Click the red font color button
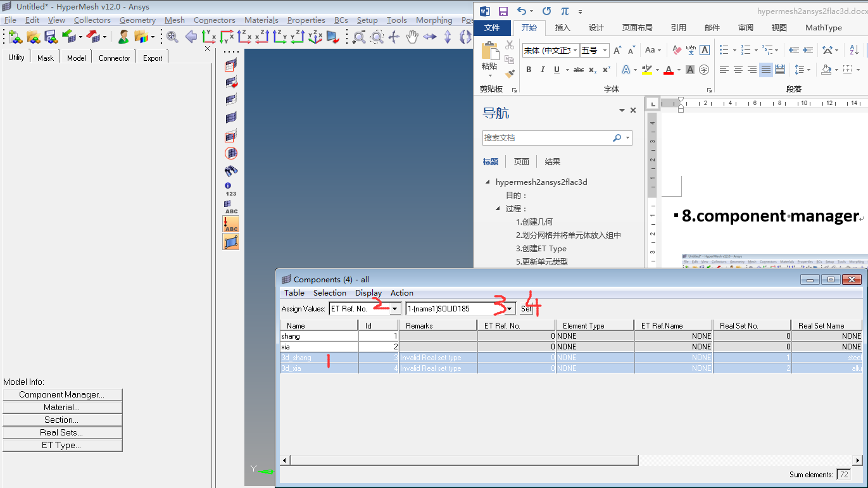This screenshot has height=488, width=868. (x=668, y=70)
